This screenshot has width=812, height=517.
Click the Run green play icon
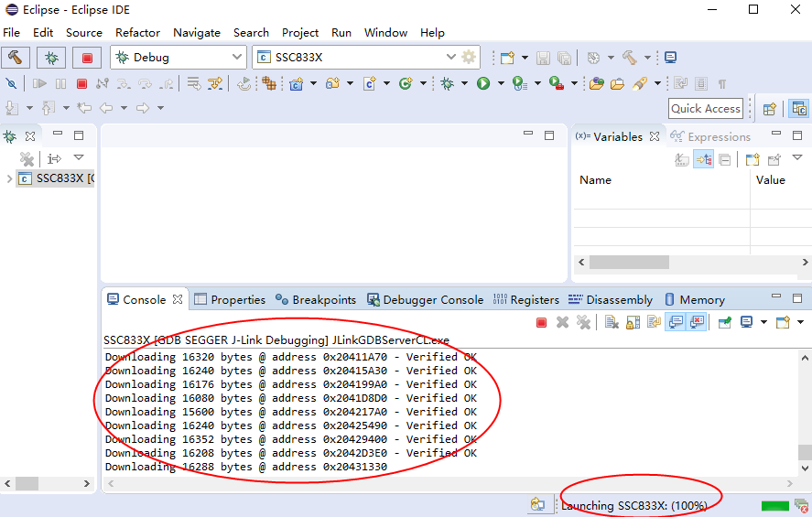[x=483, y=83]
